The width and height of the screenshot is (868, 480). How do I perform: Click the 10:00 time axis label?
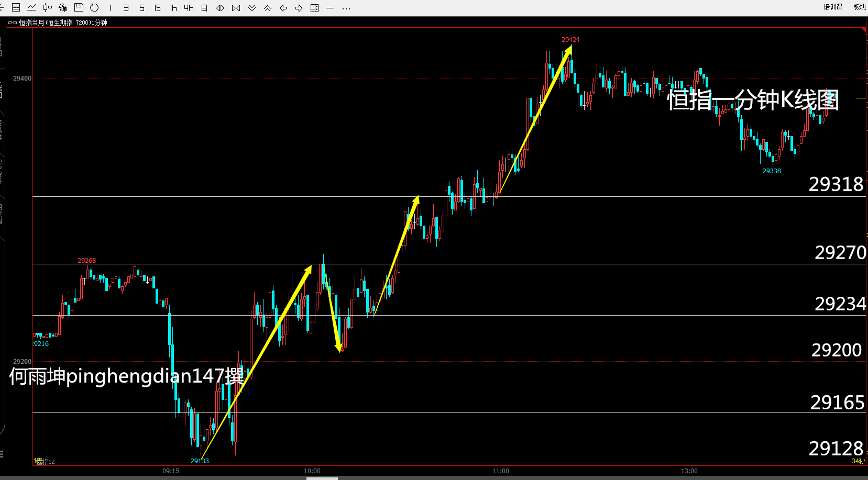[312, 471]
